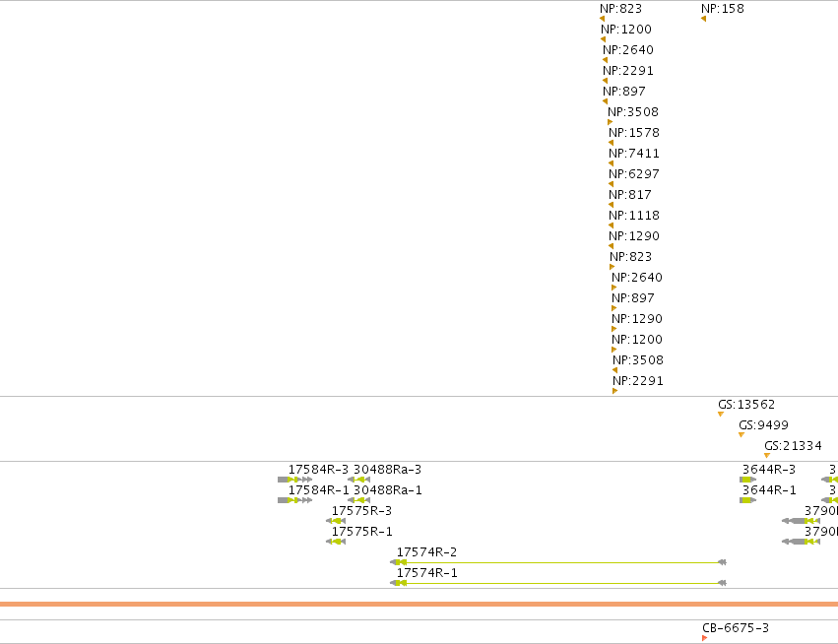Open the GS:21334 feature label
The height and width of the screenshot is (644, 838).
[x=793, y=446]
